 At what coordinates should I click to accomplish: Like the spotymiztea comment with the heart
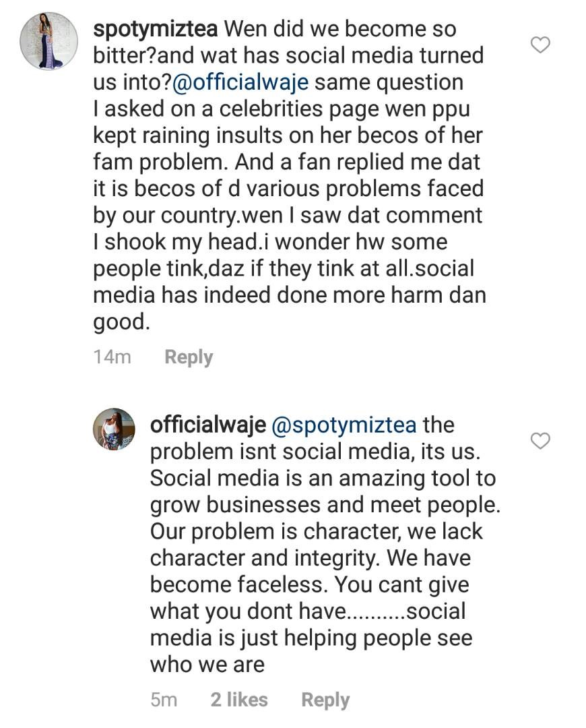pyautogui.click(x=541, y=45)
